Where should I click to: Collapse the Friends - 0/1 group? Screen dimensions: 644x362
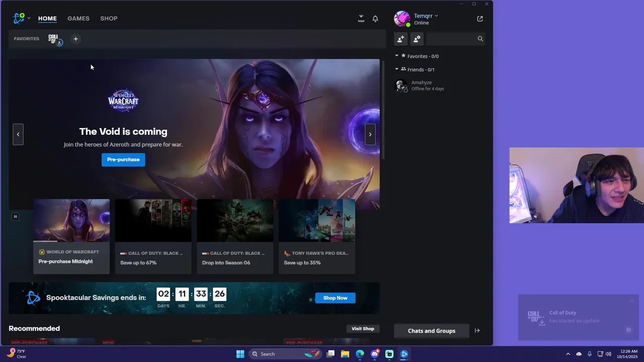click(x=415, y=69)
